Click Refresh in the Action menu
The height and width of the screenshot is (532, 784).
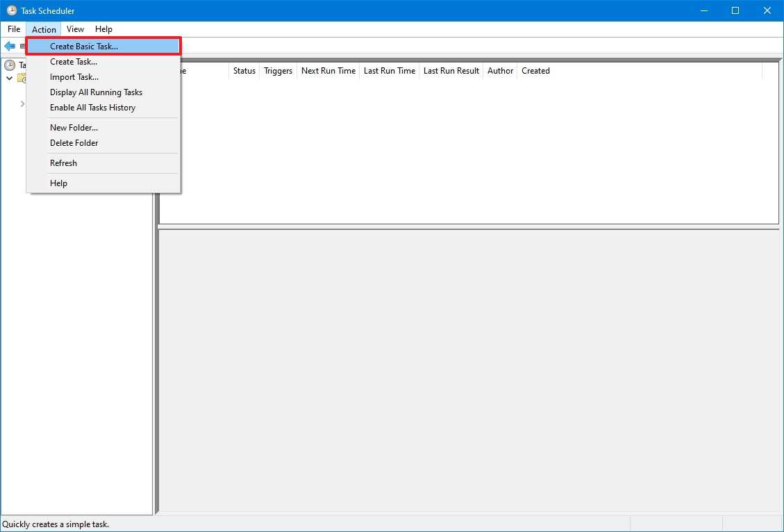coord(63,163)
